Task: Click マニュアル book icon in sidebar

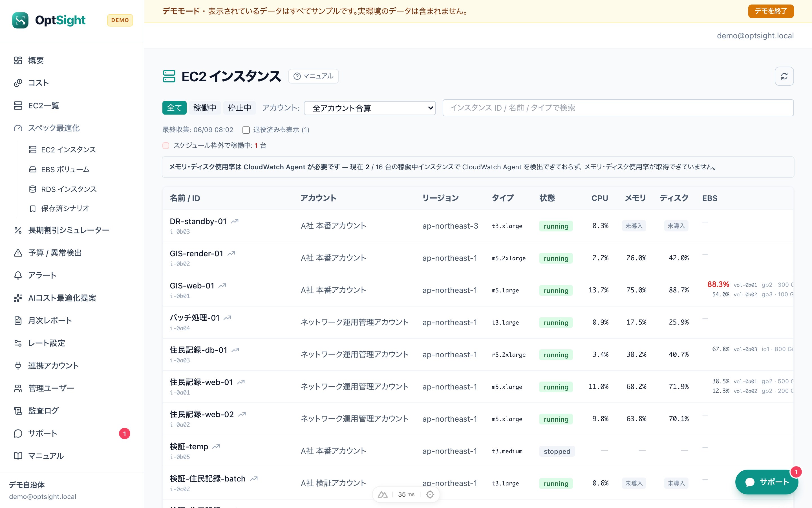Action: (18, 456)
